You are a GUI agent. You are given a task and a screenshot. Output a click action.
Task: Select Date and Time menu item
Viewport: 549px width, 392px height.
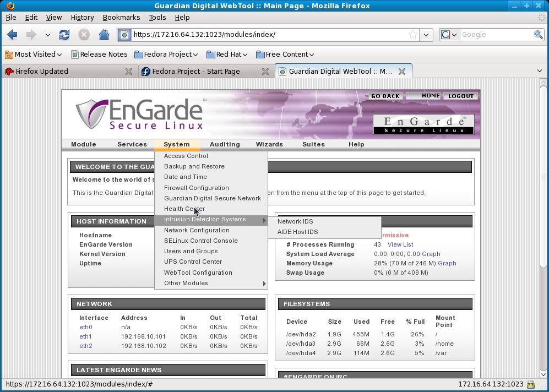211,177
